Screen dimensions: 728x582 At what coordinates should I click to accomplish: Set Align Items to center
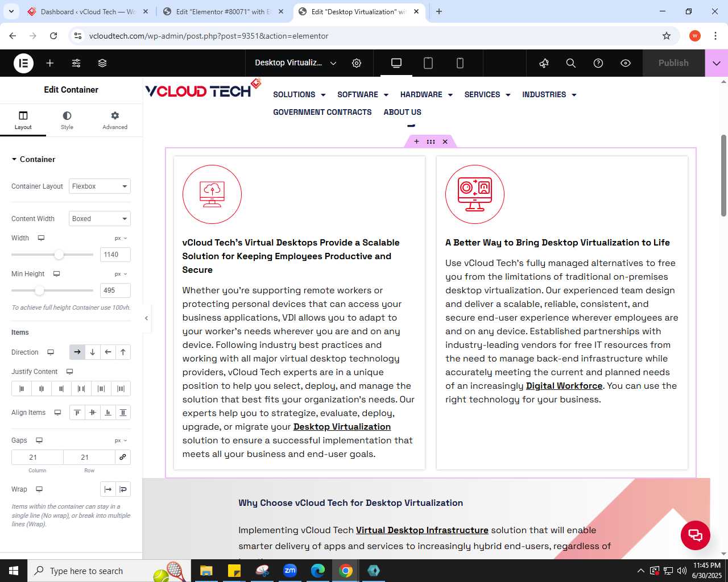click(x=92, y=413)
